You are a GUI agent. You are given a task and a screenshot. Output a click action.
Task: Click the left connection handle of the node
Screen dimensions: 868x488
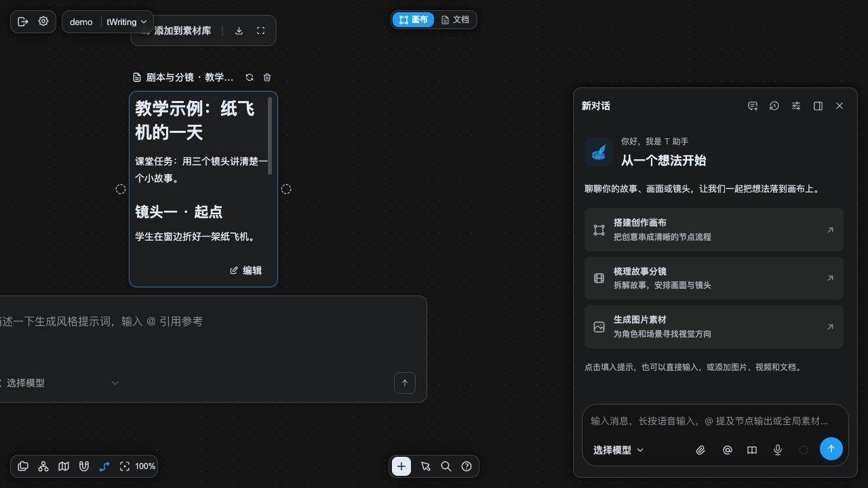[x=121, y=189]
